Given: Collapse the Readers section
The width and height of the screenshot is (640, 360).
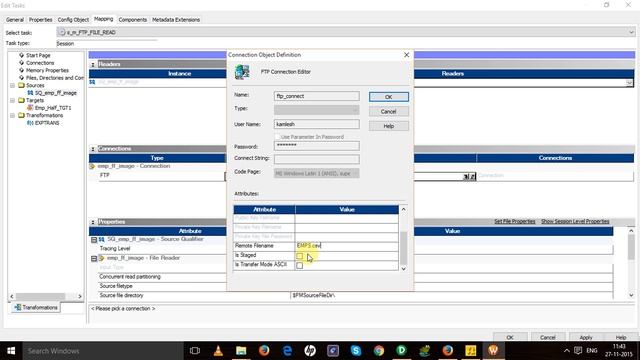Looking at the screenshot, I should pos(93,64).
